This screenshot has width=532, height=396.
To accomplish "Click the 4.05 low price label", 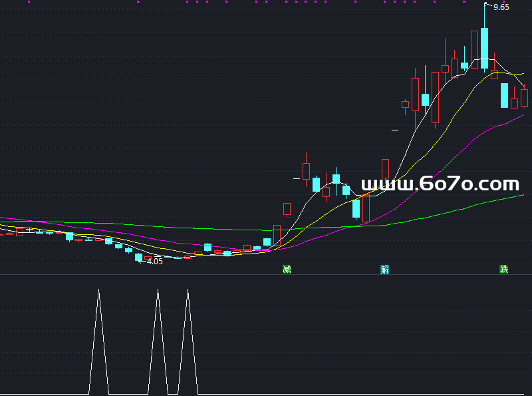I will 154,262.
